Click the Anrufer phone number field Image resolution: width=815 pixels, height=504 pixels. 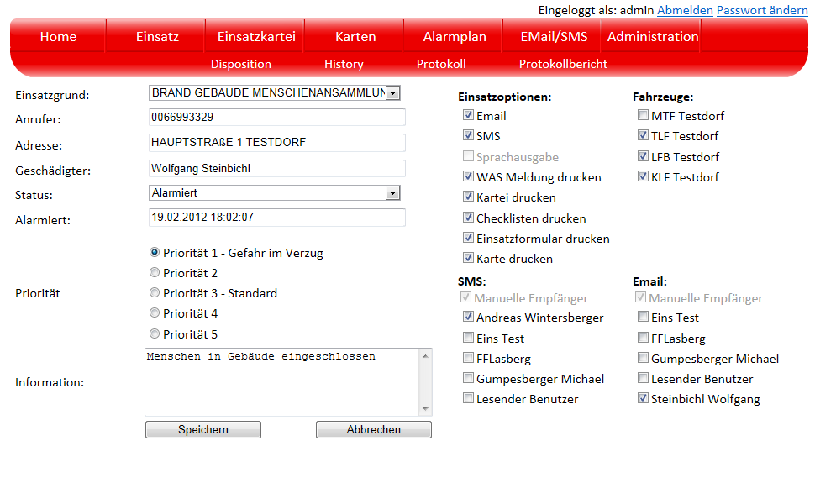(x=277, y=118)
